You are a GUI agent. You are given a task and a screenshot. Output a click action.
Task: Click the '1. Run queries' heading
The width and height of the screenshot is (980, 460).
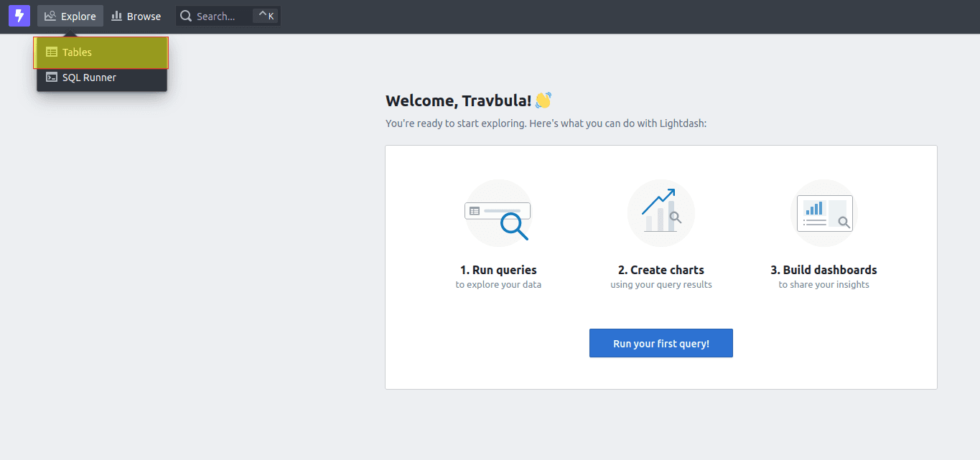498,270
